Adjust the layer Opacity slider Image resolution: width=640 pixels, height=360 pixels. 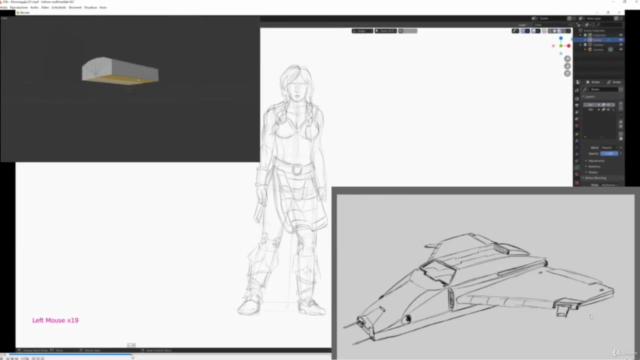coord(609,154)
